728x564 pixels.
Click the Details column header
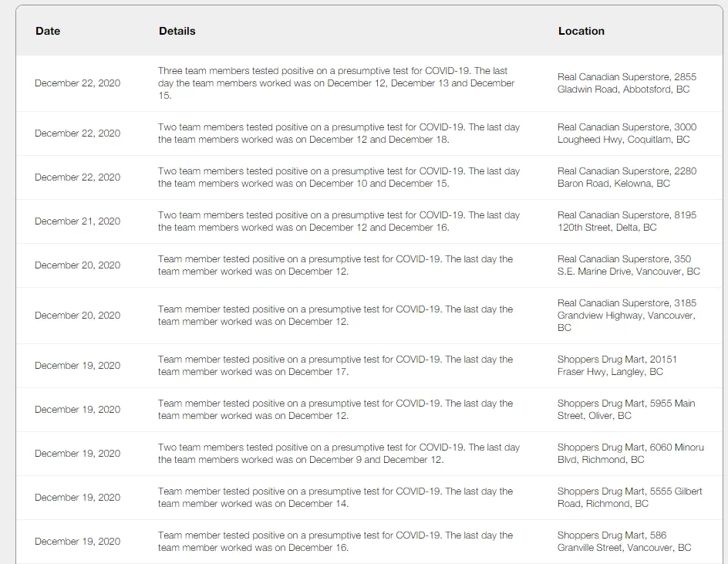point(177,31)
